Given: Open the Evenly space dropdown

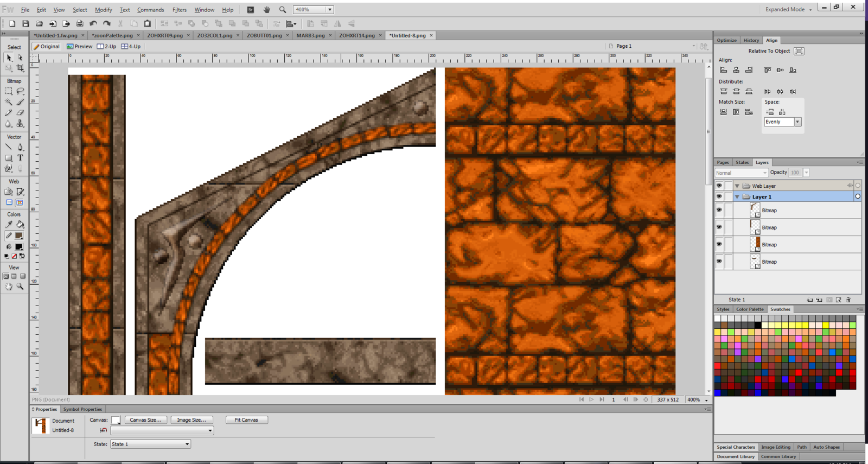Looking at the screenshot, I should [x=797, y=122].
